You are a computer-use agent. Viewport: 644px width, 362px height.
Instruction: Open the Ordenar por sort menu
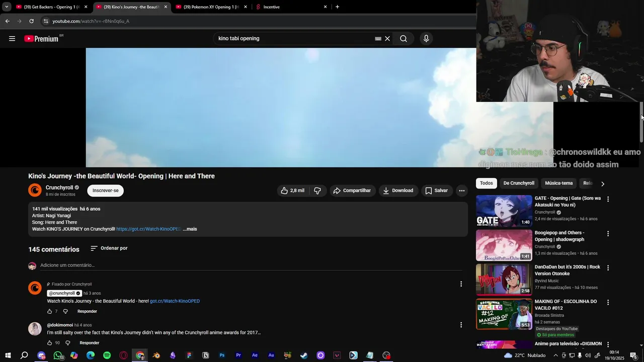109,248
